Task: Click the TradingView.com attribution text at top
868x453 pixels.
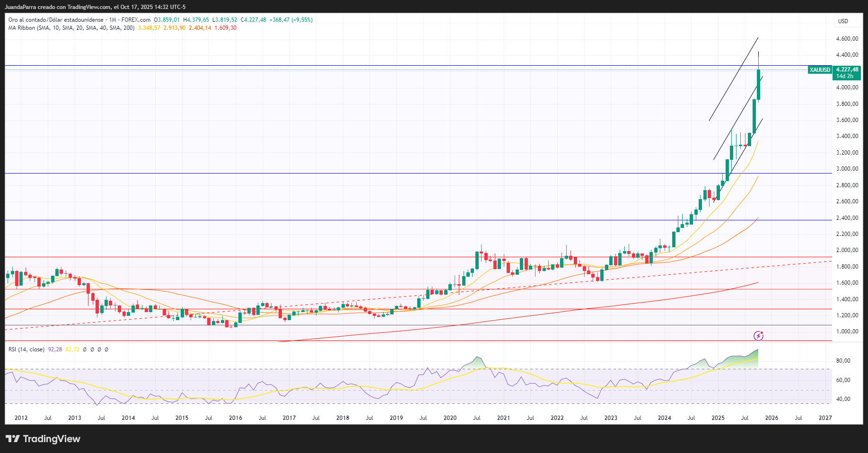Action: tap(89, 7)
